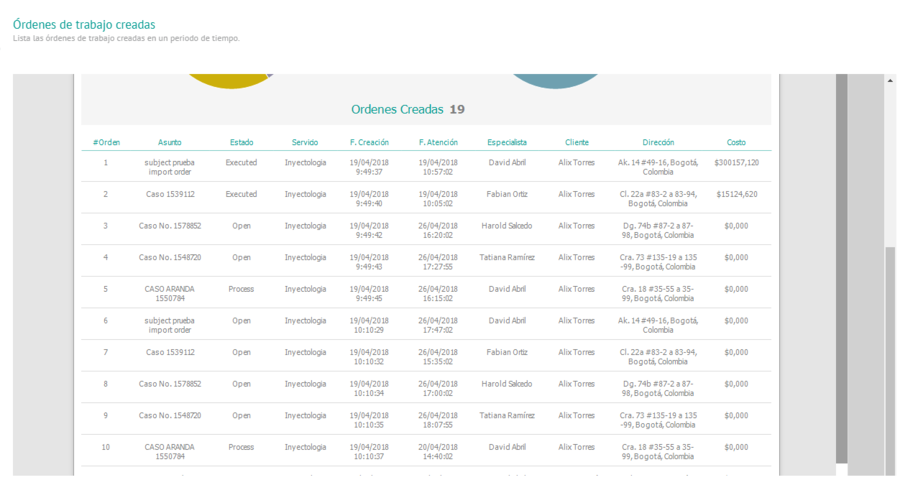
Task: Click Open status in order 7 row
Action: pyautogui.click(x=241, y=352)
